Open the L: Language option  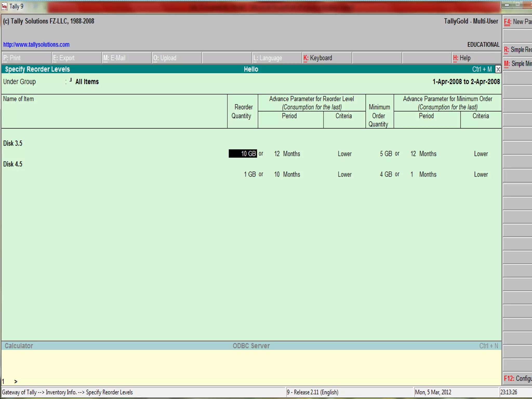click(277, 58)
